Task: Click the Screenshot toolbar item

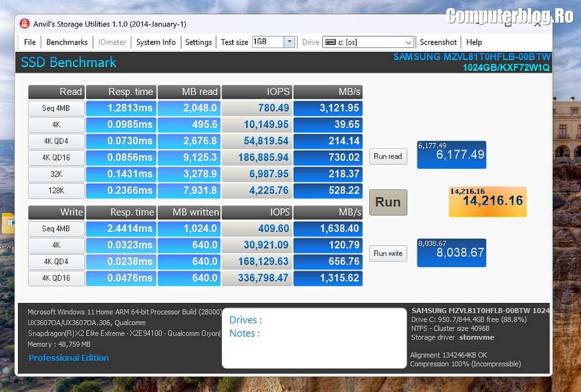Action: tap(438, 42)
